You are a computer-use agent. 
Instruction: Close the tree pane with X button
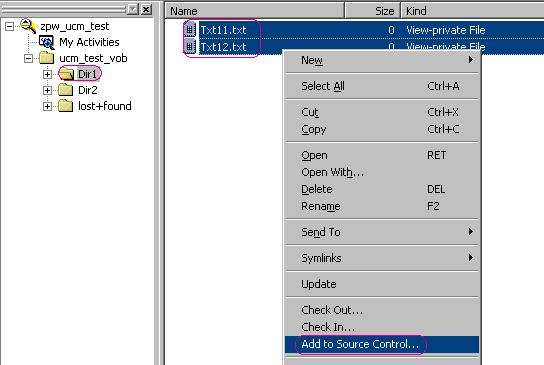pyautogui.click(x=147, y=9)
